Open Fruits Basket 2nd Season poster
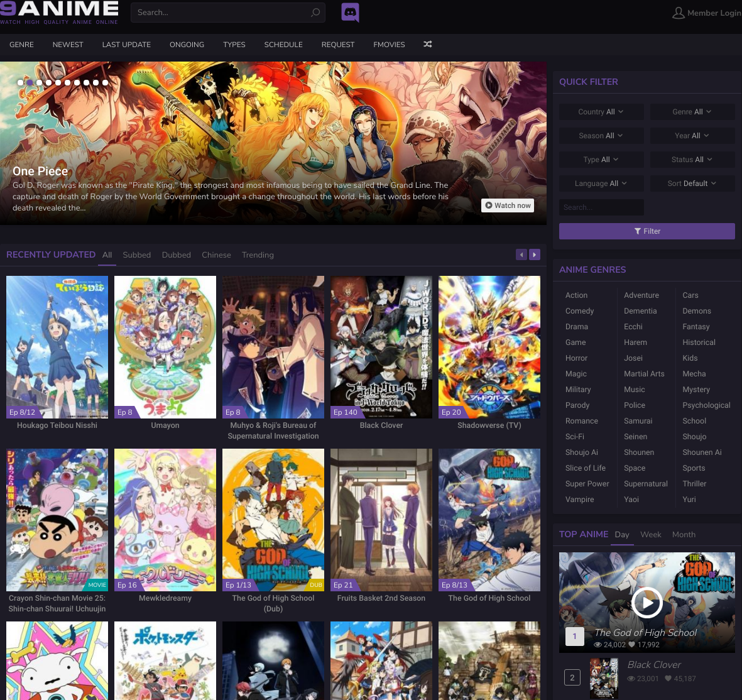The image size is (742, 700). (x=381, y=520)
